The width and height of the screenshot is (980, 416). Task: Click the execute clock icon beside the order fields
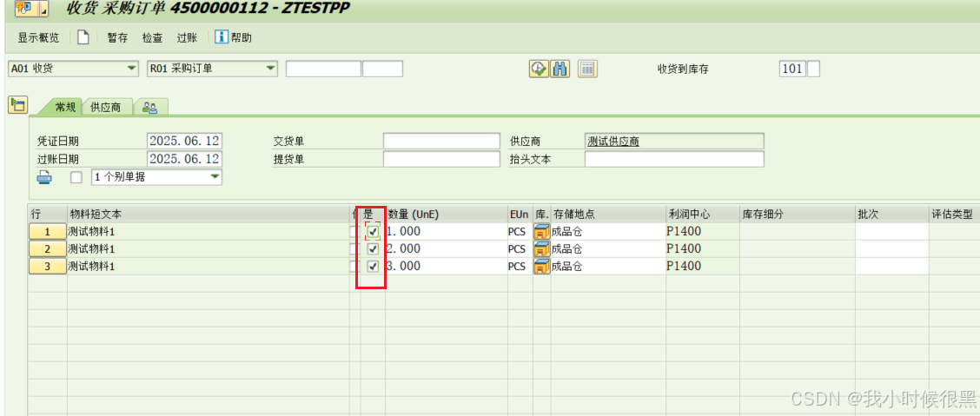[539, 69]
